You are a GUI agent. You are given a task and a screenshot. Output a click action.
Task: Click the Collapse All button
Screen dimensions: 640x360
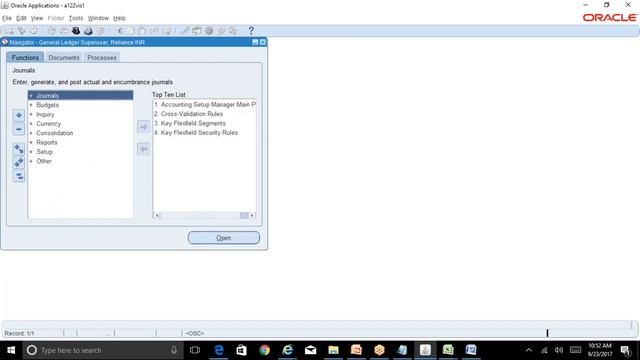pyautogui.click(x=19, y=176)
